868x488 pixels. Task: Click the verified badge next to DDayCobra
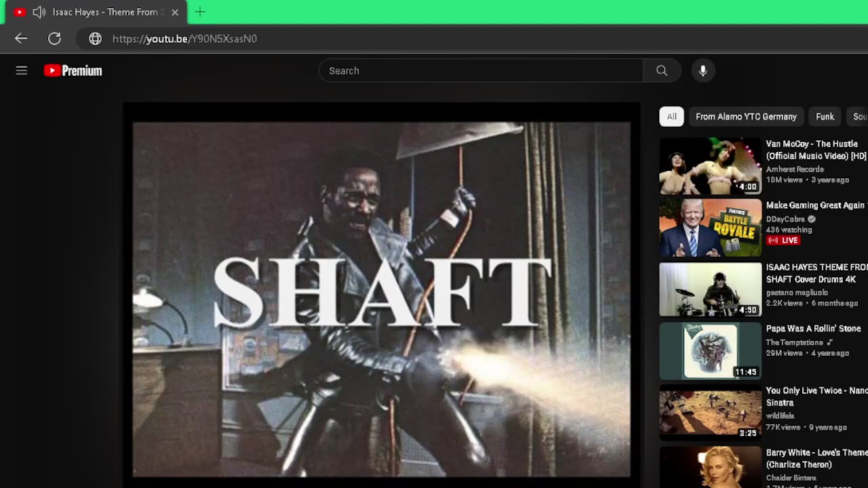[x=811, y=219]
